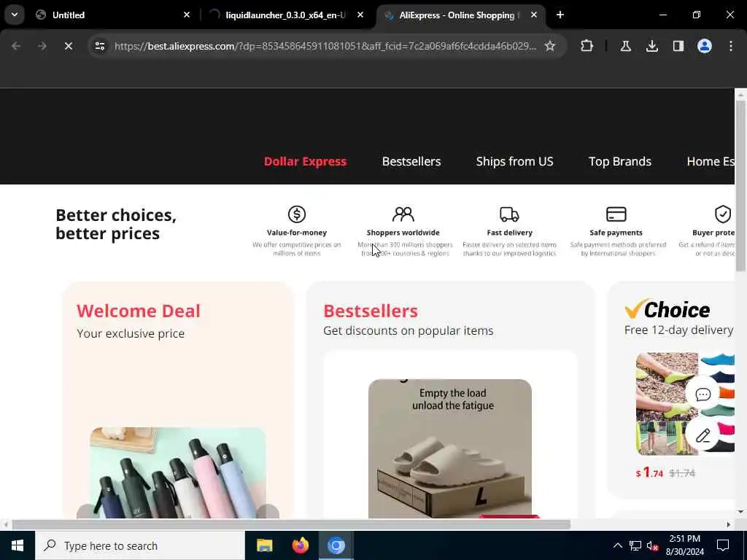The height and width of the screenshot is (560, 747).
Task: Open the notifications action center
Action: (723, 545)
